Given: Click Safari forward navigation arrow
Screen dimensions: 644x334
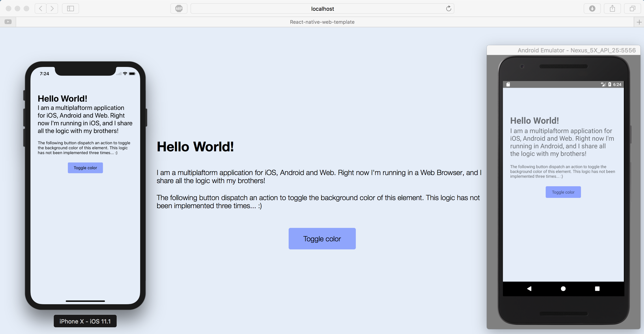Looking at the screenshot, I should (x=52, y=9).
